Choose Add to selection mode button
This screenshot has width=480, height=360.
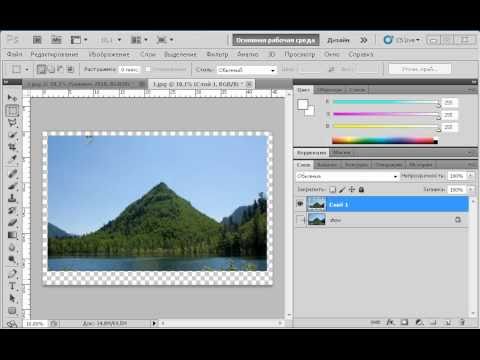(51, 69)
